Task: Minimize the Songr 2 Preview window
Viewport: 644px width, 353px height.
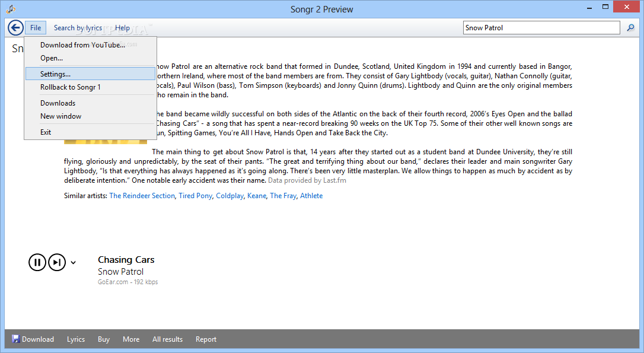Action: 589,7
